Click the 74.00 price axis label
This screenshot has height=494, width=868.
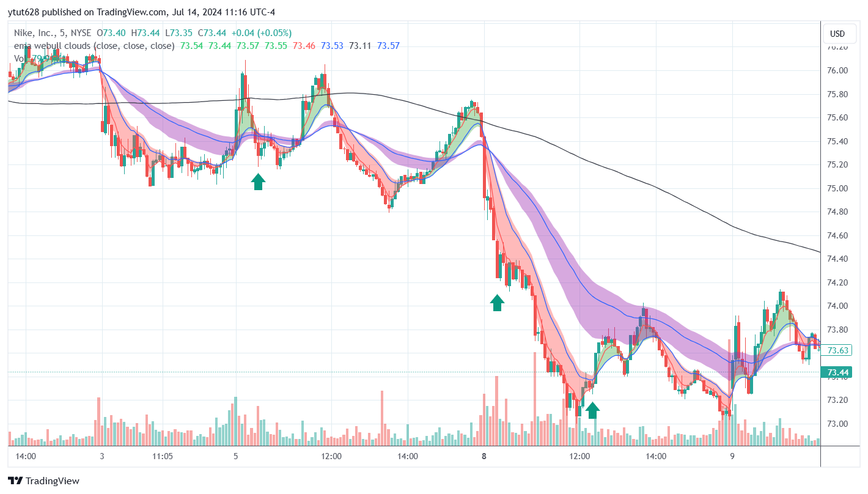(837, 306)
